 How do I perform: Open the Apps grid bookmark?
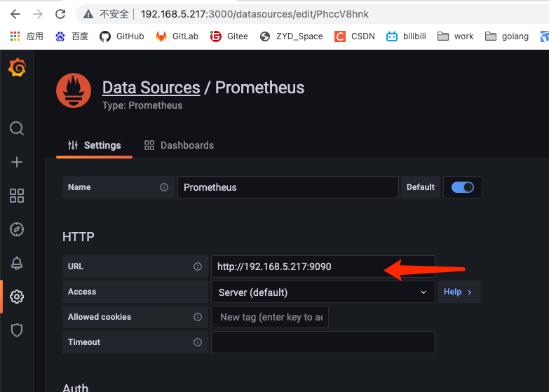27,36
